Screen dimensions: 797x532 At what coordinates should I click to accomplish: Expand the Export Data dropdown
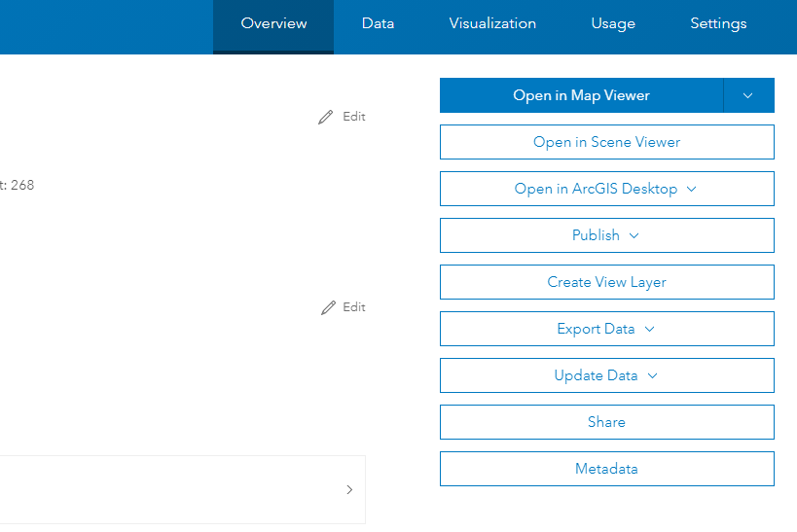(x=650, y=329)
